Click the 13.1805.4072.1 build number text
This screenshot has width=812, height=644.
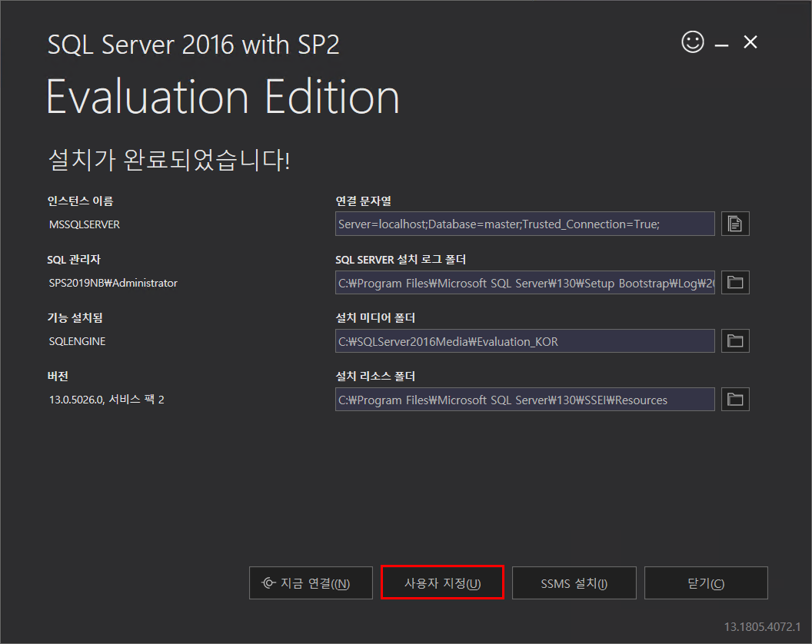coord(762,627)
